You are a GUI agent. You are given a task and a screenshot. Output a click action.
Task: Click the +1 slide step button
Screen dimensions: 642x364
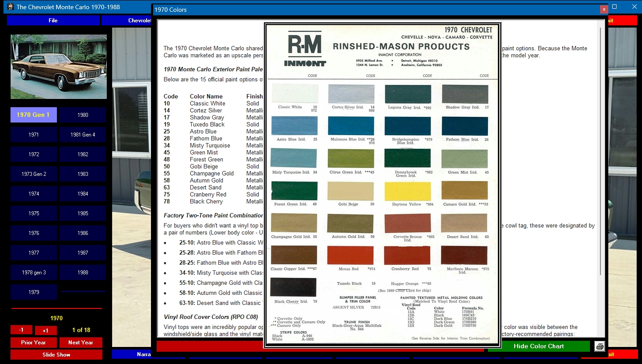[46, 330]
